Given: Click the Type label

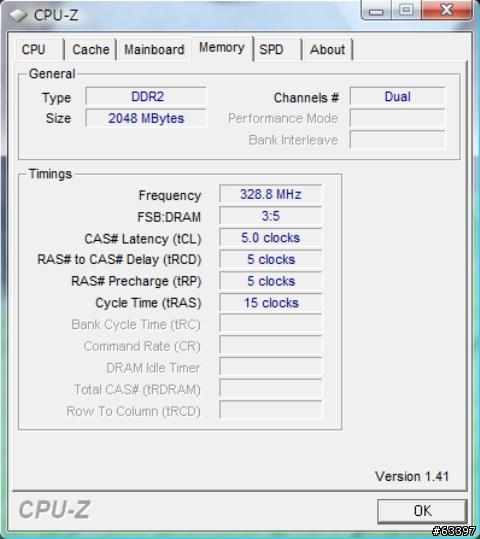Looking at the screenshot, I should point(56,98).
